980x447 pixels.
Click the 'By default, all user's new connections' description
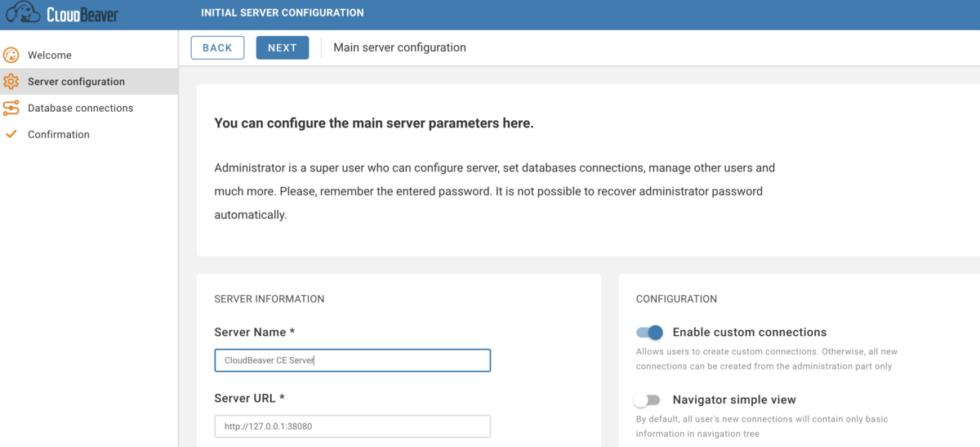(x=762, y=427)
